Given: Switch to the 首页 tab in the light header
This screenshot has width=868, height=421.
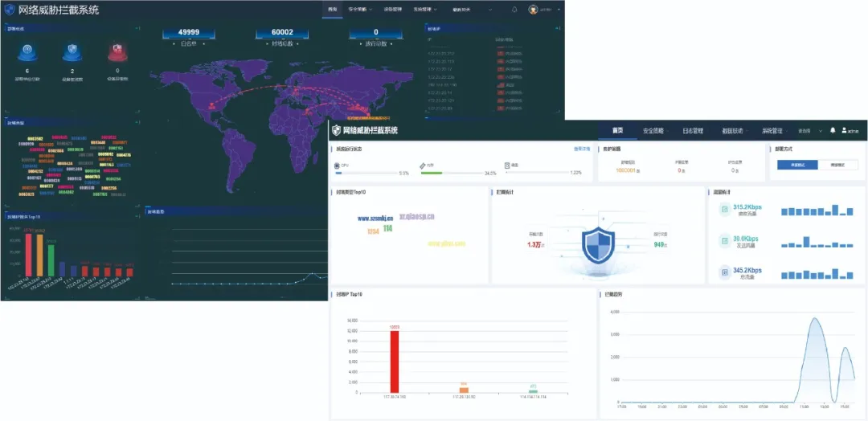Looking at the screenshot, I should pyautogui.click(x=617, y=130).
